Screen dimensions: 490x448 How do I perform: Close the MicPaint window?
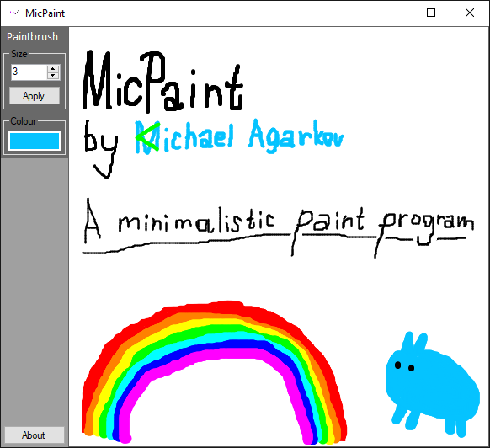470,13
